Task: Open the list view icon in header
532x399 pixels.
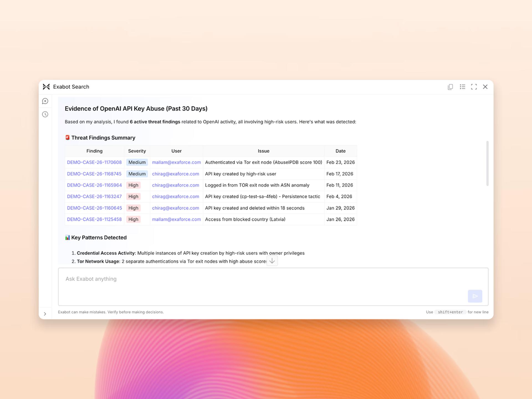Action: click(x=462, y=87)
